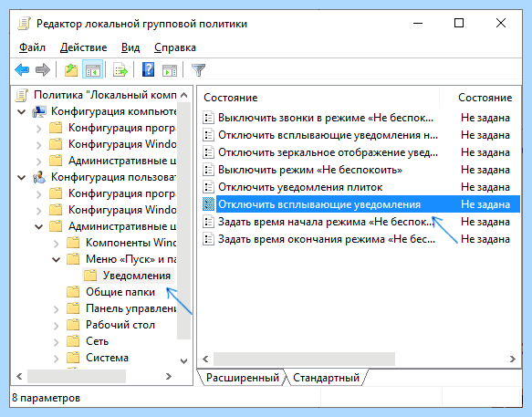Viewport: 532px width, 417px height.
Task: Click «Не задана» for Выключить звонки row
Action: (x=485, y=118)
